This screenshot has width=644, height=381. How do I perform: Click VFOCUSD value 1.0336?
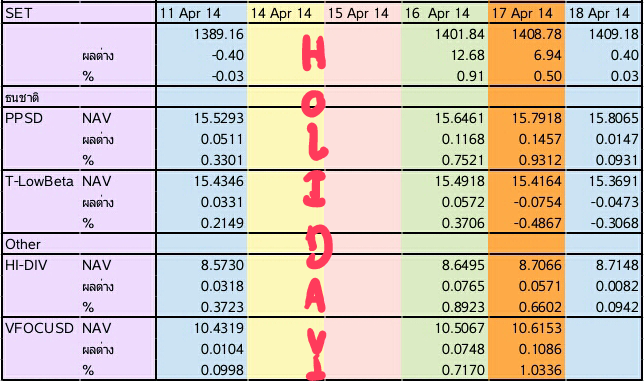[540, 370]
